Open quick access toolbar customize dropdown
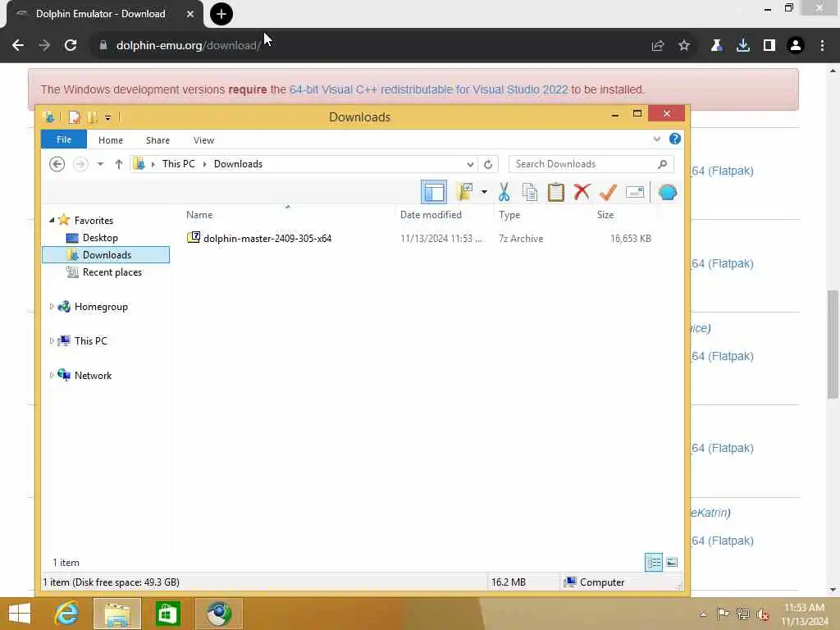840x630 pixels. point(107,117)
